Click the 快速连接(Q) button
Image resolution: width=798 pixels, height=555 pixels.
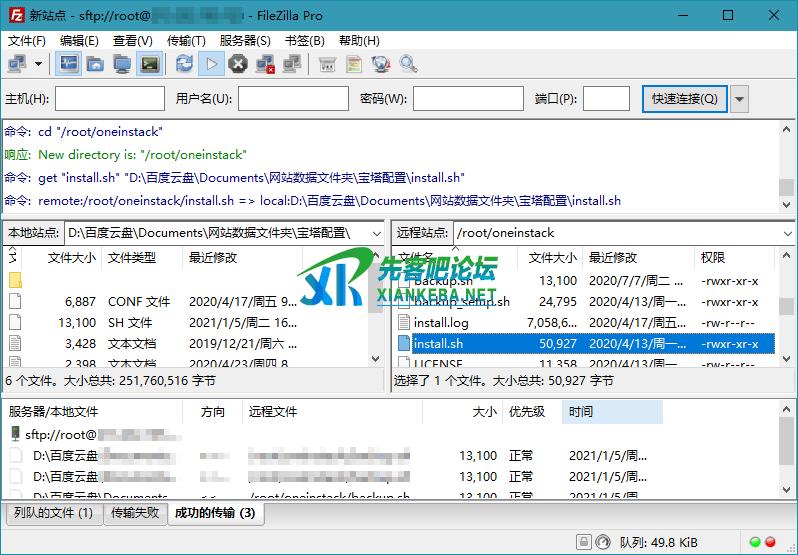tap(684, 99)
